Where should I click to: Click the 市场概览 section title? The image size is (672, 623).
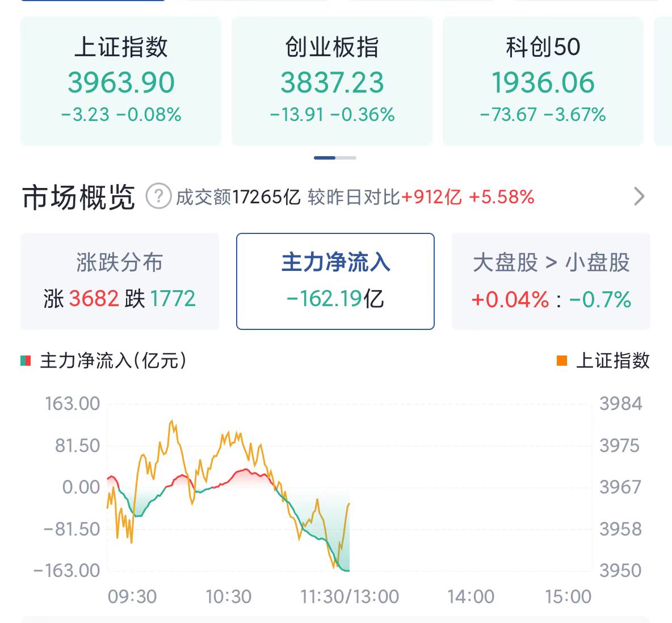78,197
